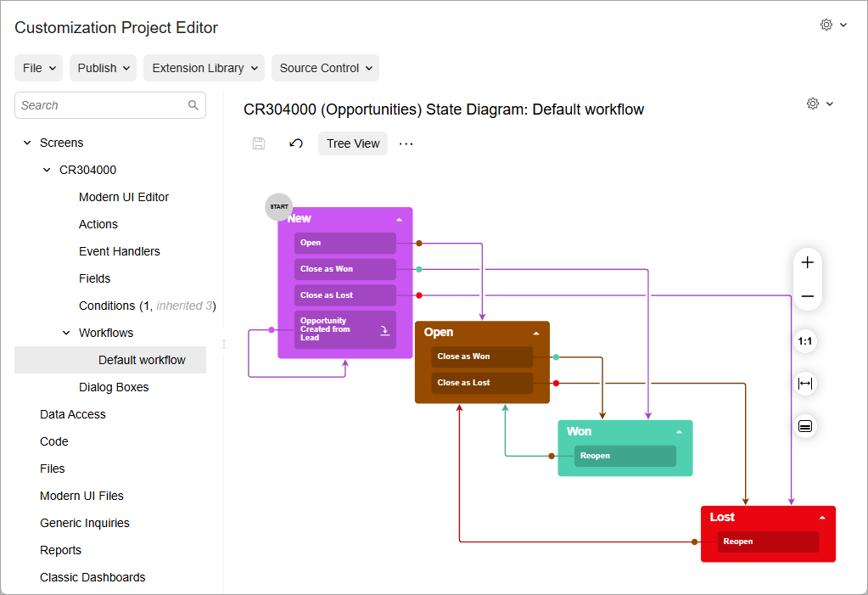Click the Won state header title
868x595 pixels.
click(x=579, y=431)
